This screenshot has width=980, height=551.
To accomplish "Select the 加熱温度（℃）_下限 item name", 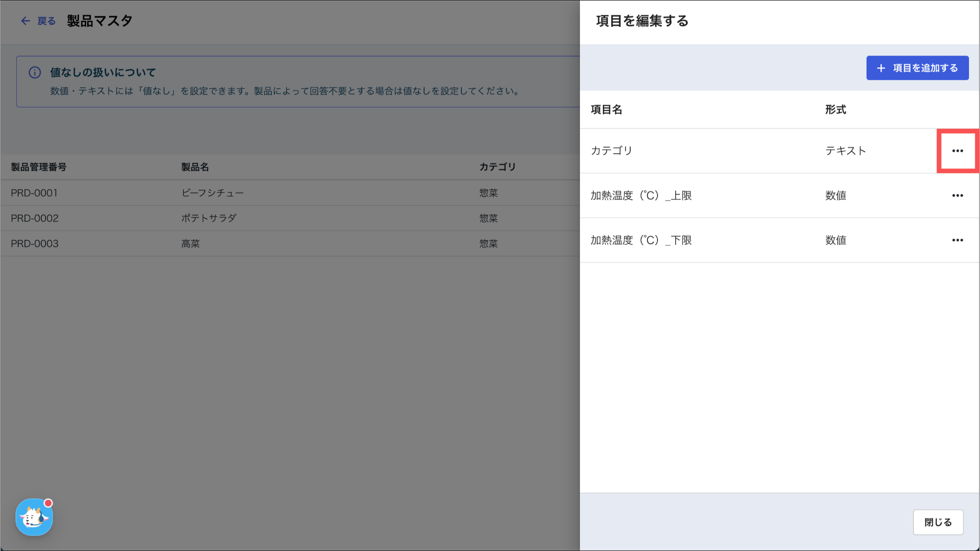I will (641, 240).
